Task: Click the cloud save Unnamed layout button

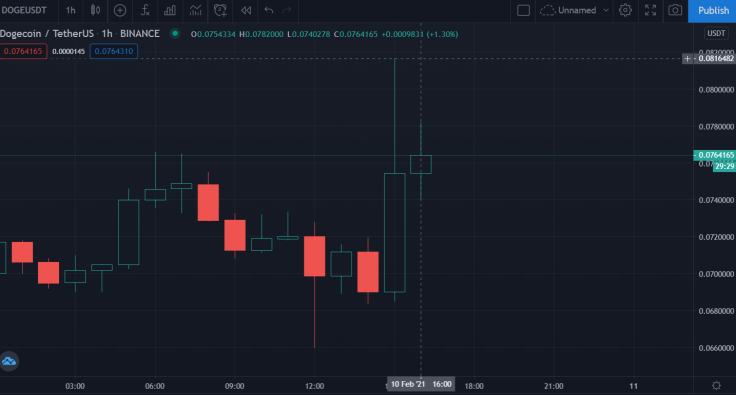Action: 568,10
